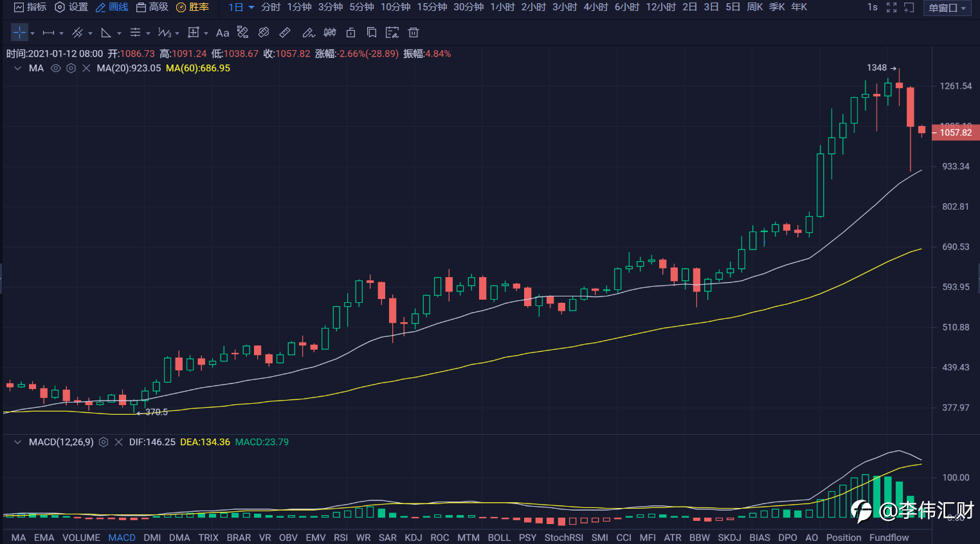The width and height of the screenshot is (980, 544).
Task: Click the pencil-ruler draw settings icon
Action: coord(242,32)
